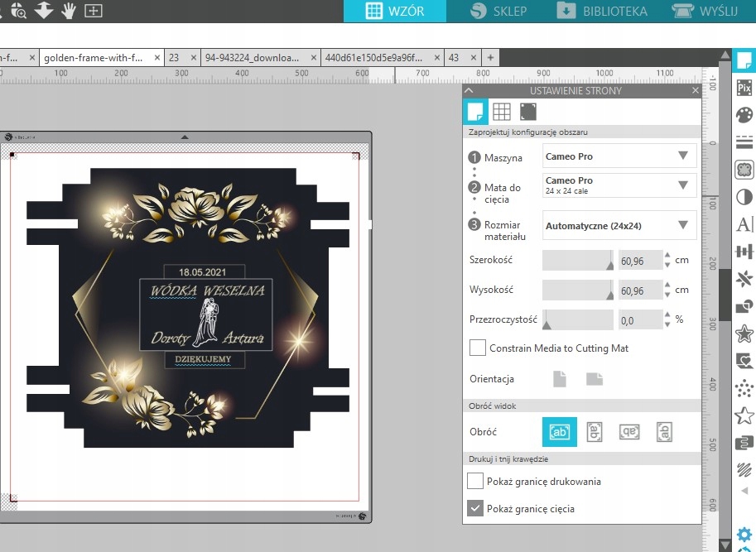This screenshot has height=552, width=756.
Task: Add a new document tab with plus
Action: tap(490, 58)
